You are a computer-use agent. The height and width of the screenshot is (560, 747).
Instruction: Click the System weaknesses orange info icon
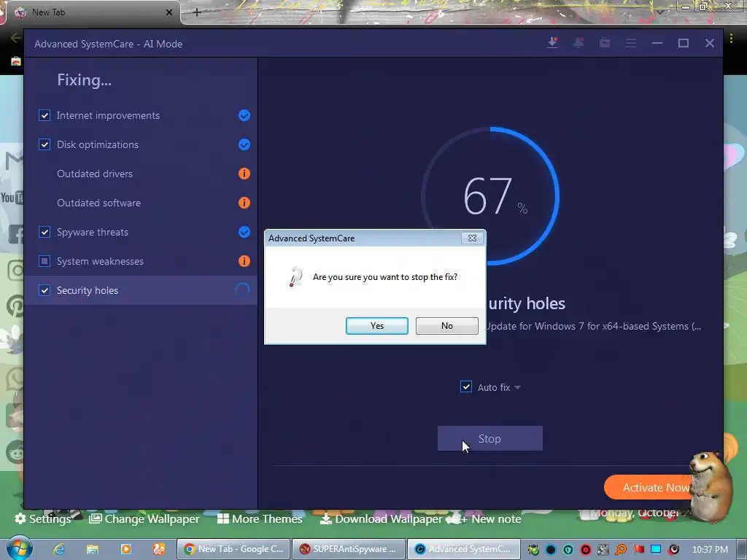point(244,261)
